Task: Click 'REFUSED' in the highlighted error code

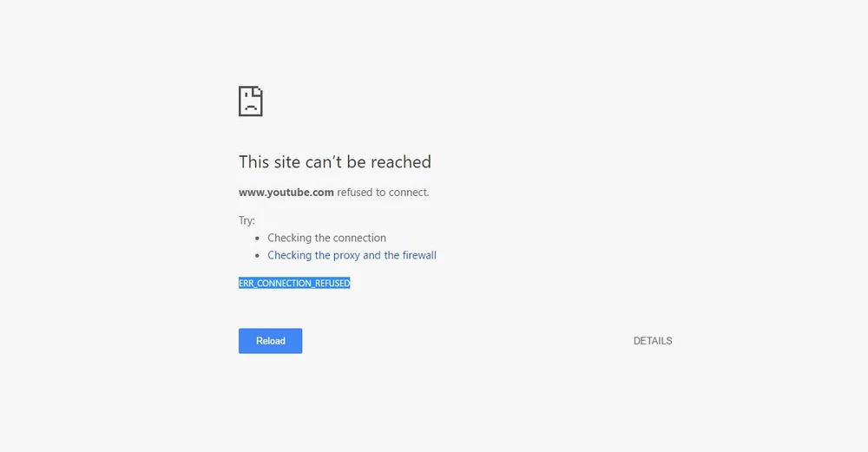Action: tap(332, 284)
